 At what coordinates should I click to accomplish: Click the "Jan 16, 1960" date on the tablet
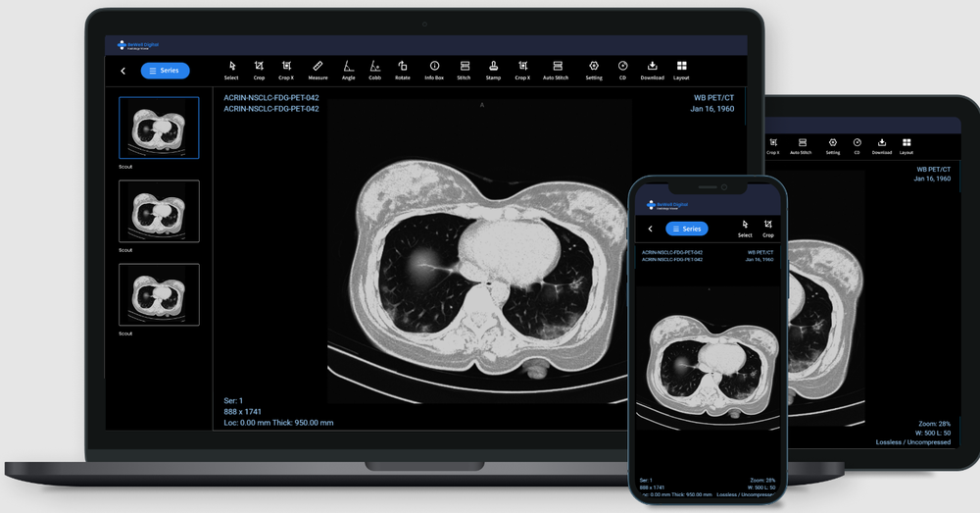coord(932,179)
